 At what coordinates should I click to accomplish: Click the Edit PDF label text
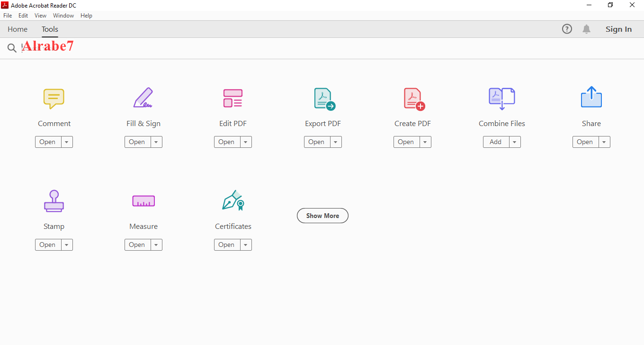click(x=233, y=123)
